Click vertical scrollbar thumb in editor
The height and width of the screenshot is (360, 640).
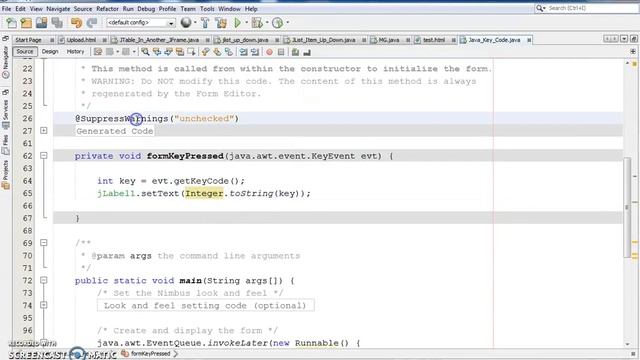627,207
